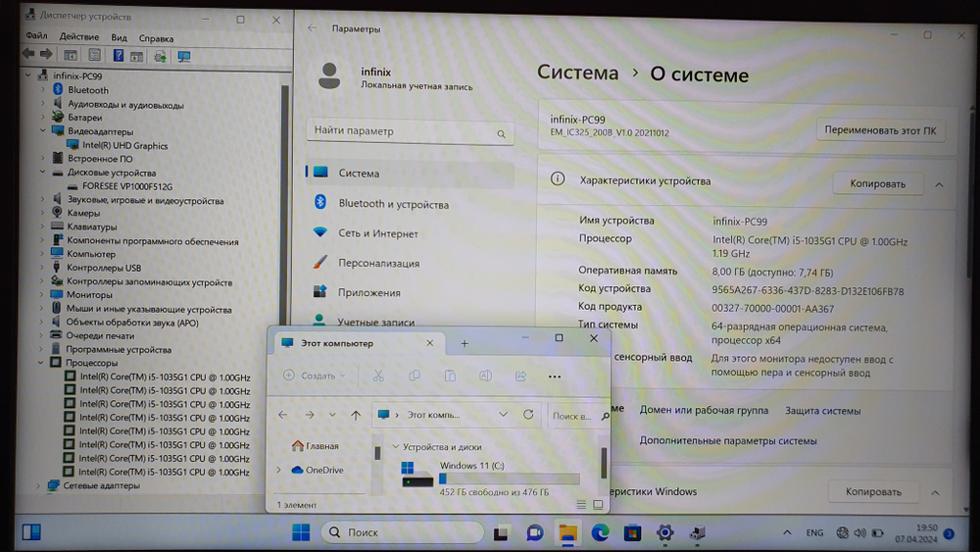Open Microsoft Edge from the taskbar
The width and height of the screenshot is (980, 552).
(x=600, y=532)
